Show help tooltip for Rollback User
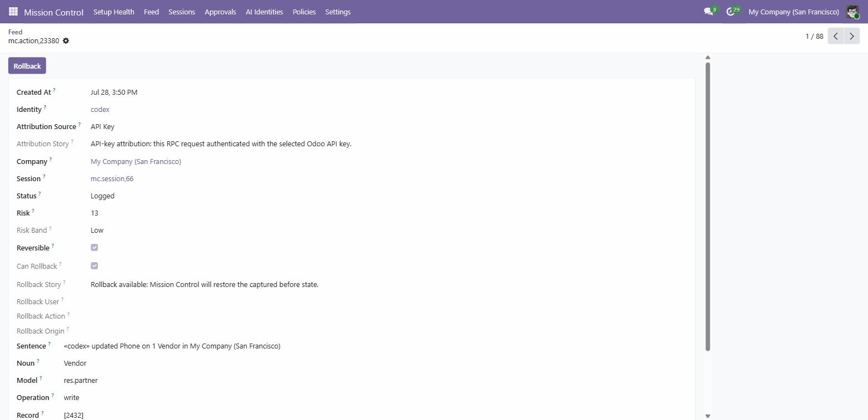868x420 pixels. [x=62, y=299]
